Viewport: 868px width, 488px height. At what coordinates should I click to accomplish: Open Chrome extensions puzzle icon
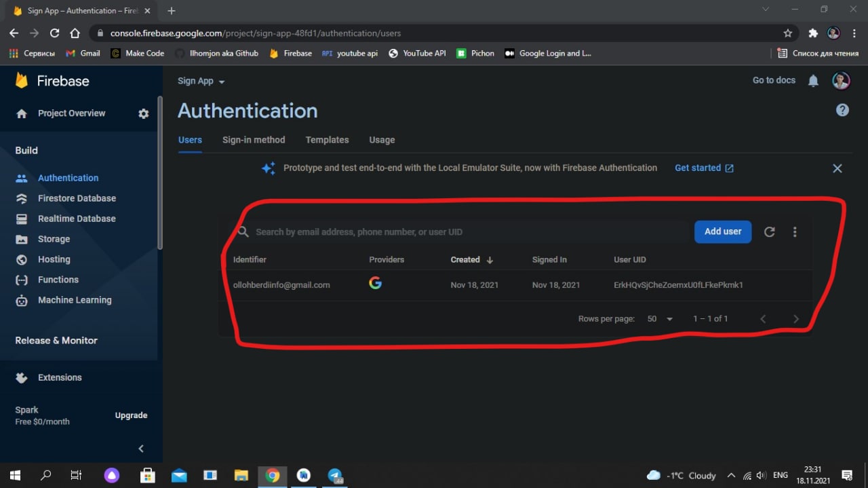813,33
